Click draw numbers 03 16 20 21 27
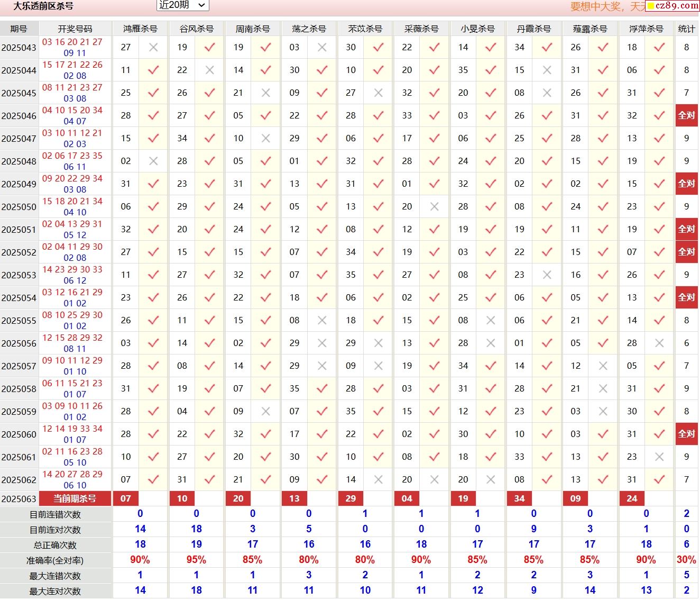Viewport: 700px width, 600px height. pyautogui.click(x=72, y=42)
